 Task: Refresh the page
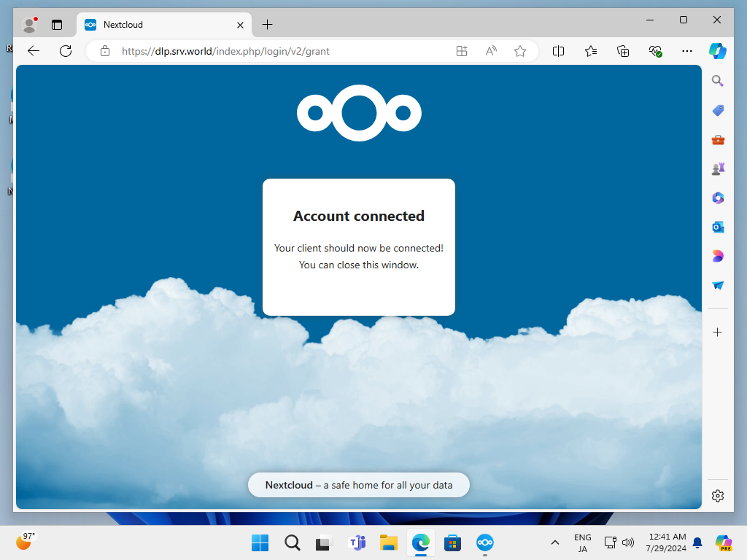(66, 51)
